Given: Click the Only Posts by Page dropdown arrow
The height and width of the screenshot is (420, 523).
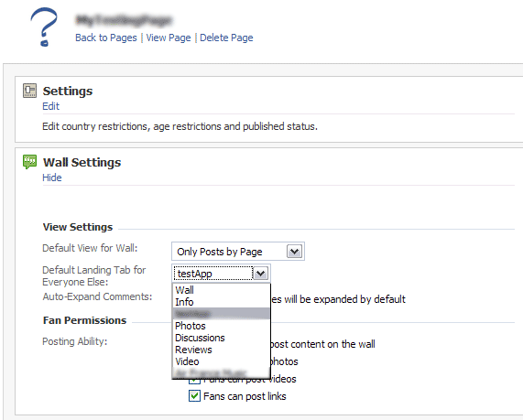Looking at the screenshot, I should coord(294,252).
